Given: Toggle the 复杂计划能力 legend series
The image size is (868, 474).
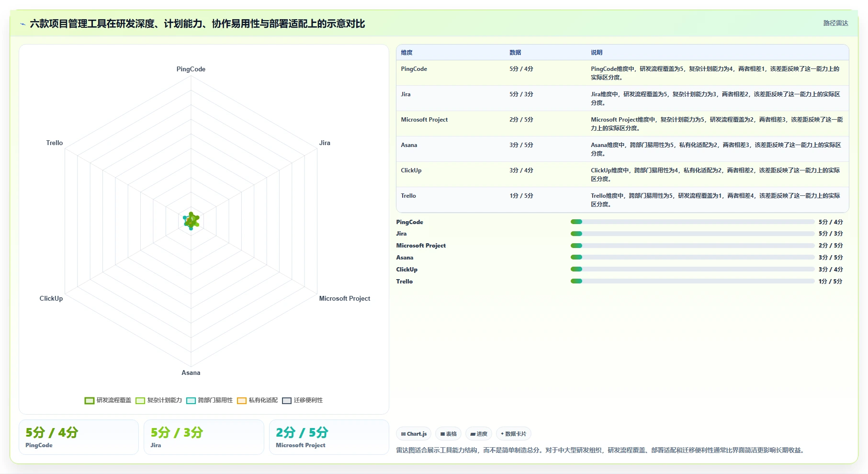Looking at the screenshot, I should click(159, 400).
